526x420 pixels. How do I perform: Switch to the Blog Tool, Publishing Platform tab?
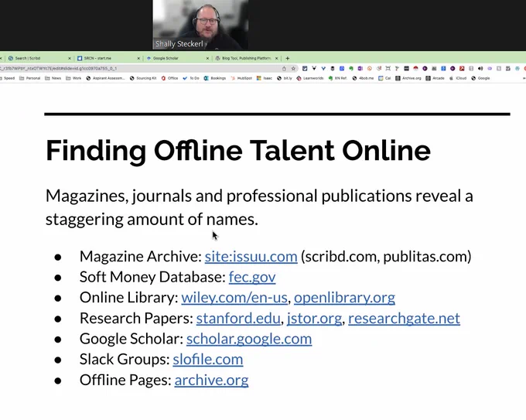pos(246,58)
